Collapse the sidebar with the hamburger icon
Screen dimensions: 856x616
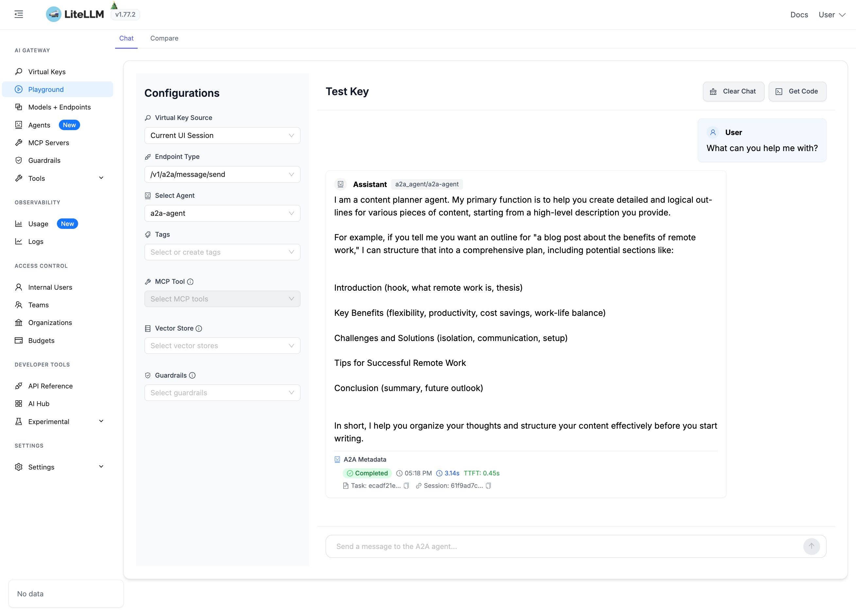pyautogui.click(x=19, y=14)
